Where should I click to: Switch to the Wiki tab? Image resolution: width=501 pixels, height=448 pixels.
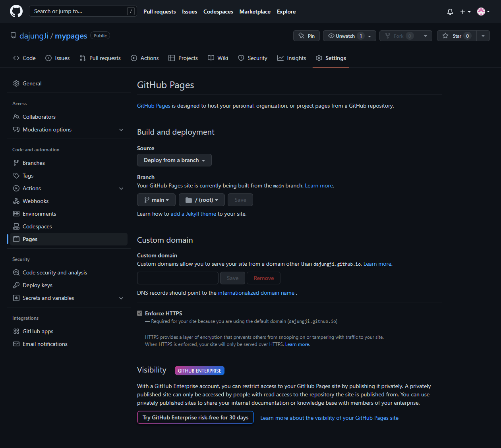click(x=218, y=58)
